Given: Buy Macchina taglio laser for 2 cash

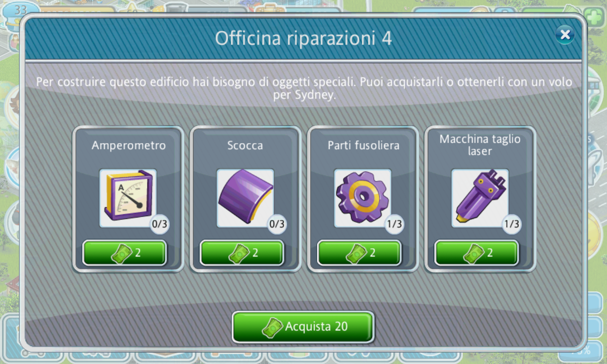Looking at the screenshot, I should click(477, 253).
